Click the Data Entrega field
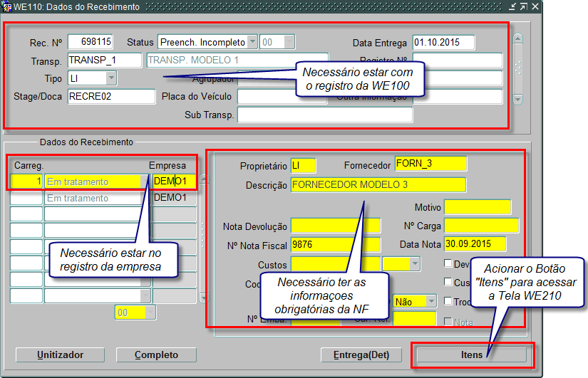This screenshot has height=378, width=588. click(x=443, y=42)
